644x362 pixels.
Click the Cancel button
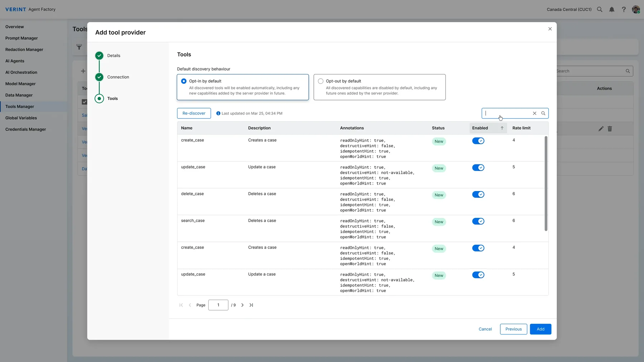pos(485,329)
